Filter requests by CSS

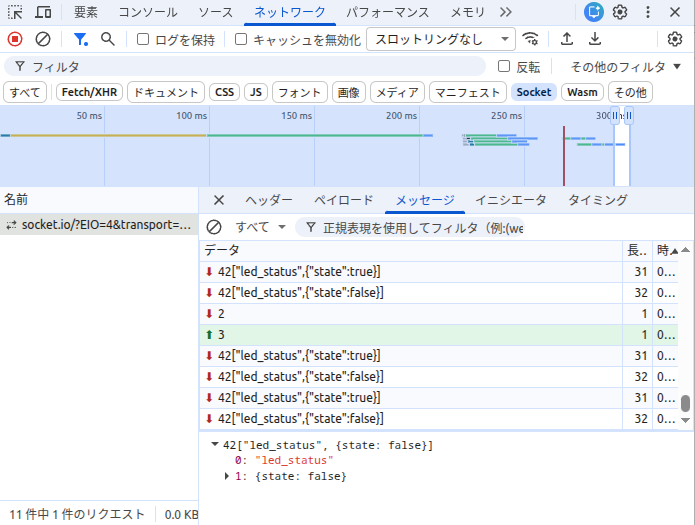(224, 92)
